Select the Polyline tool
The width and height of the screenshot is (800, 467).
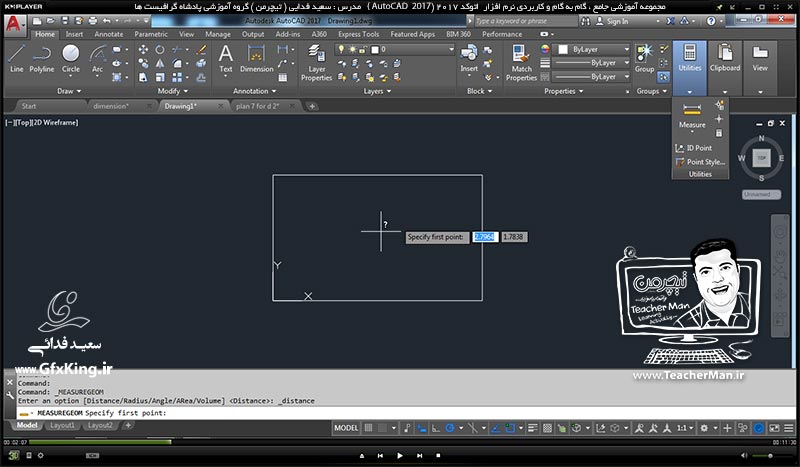point(41,58)
